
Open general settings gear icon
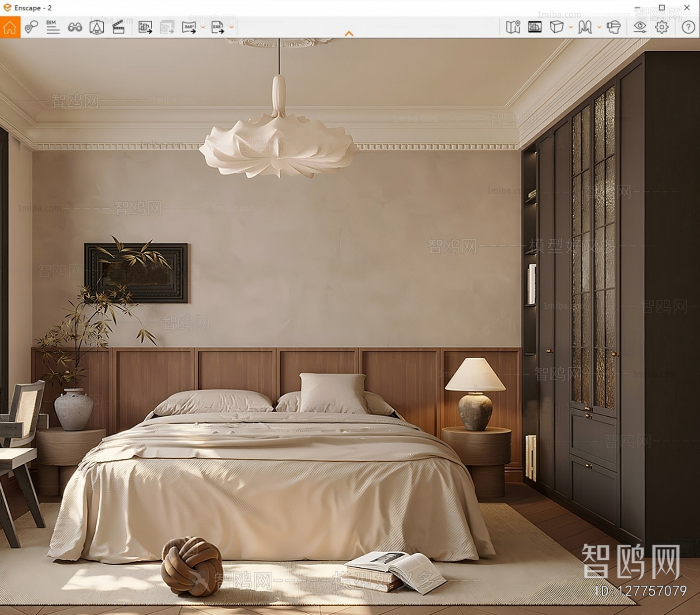pyautogui.click(x=662, y=27)
